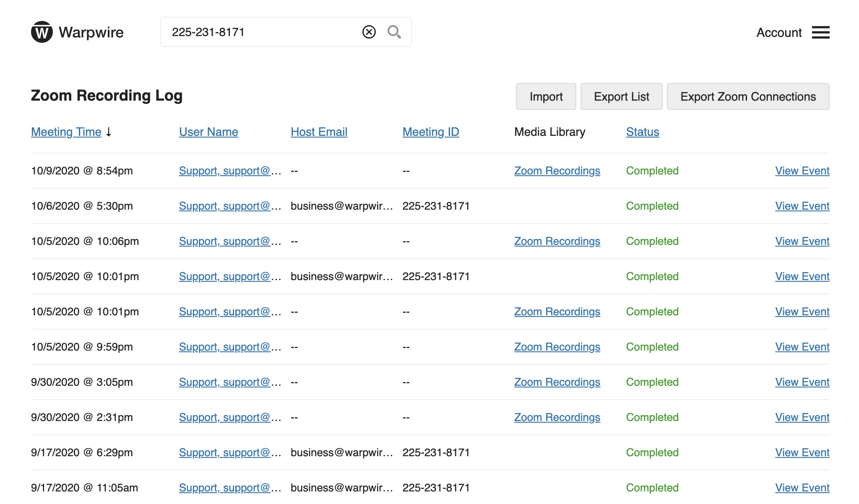Toggle Status column sort order
Screen dimensions: 859x504
pos(642,131)
